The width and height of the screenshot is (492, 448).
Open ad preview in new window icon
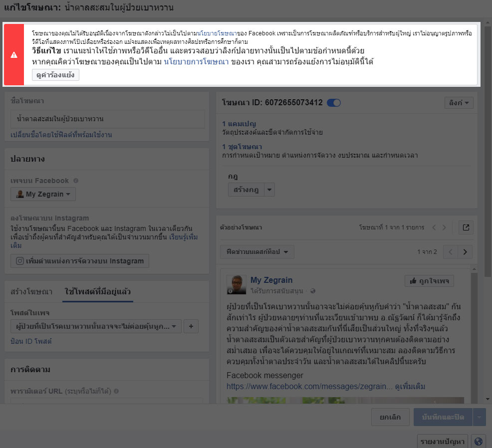[466, 227]
